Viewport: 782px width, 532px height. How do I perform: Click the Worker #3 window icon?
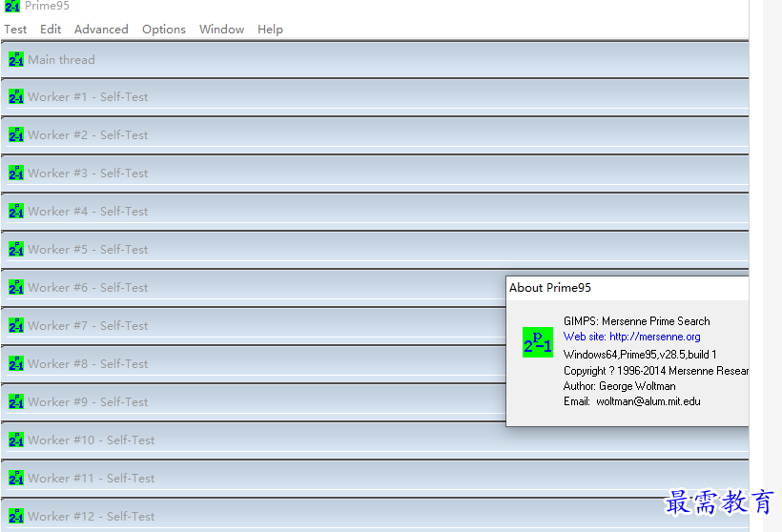click(x=16, y=173)
